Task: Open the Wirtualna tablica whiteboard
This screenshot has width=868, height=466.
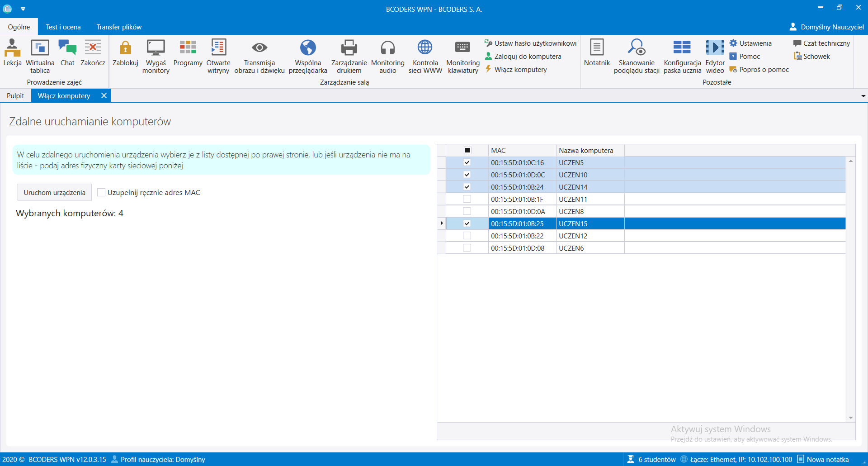Action: (40, 57)
